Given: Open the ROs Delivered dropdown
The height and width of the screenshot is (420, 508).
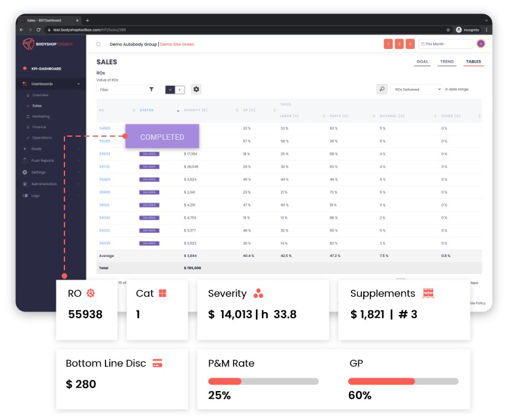Looking at the screenshot, I should [416, 90].
